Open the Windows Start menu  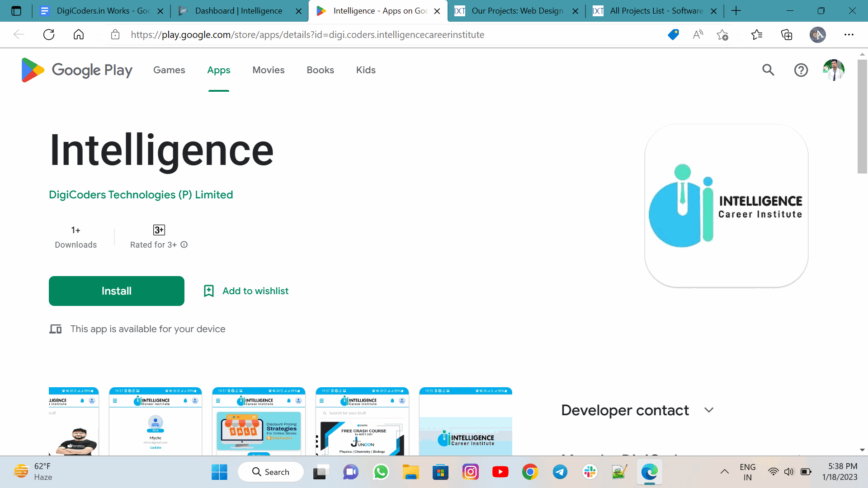tap(219, 472)
